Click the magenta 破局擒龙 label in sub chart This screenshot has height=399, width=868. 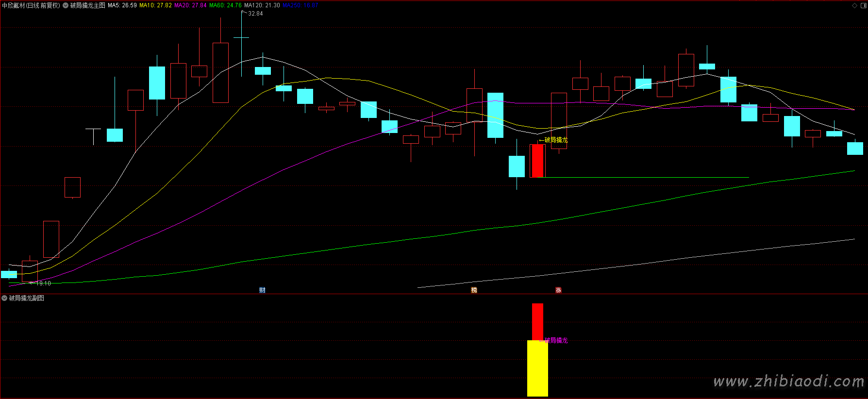pos(556,341)
